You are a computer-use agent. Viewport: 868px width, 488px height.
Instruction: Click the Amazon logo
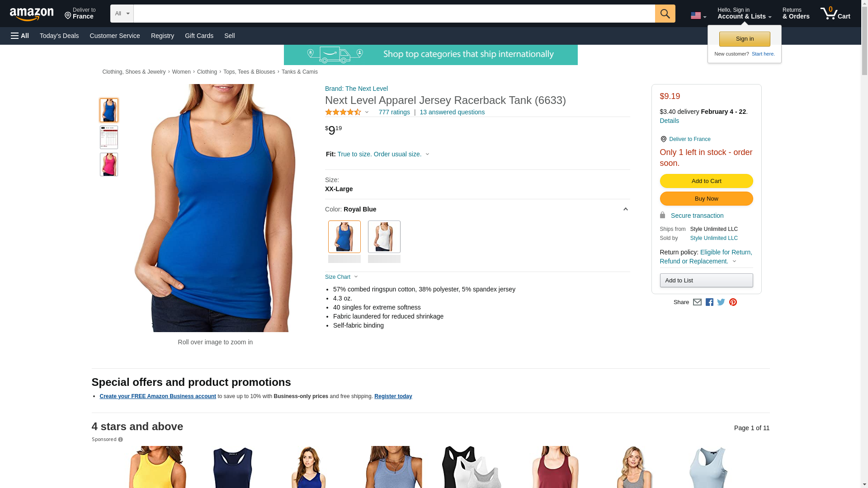pos(32,14)
